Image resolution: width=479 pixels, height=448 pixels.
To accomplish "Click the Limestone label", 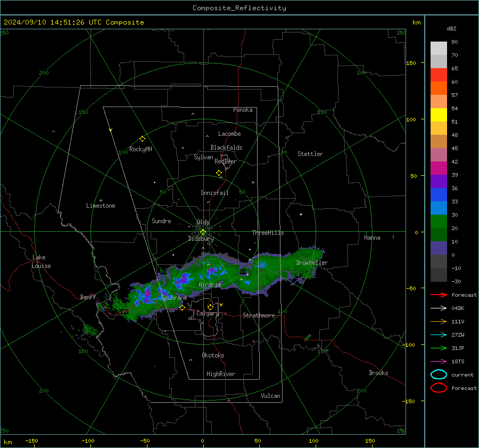I will pyautogui.click(x=101, y=206).
